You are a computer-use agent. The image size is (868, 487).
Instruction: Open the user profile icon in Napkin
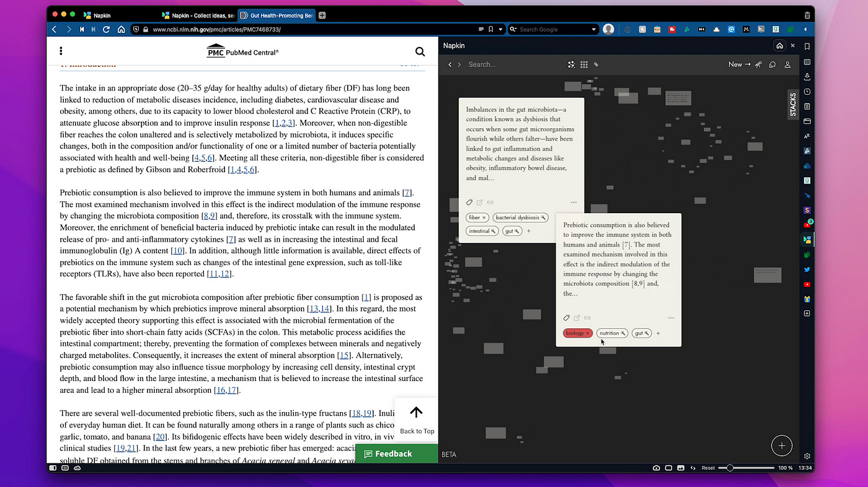pos(787,64)
